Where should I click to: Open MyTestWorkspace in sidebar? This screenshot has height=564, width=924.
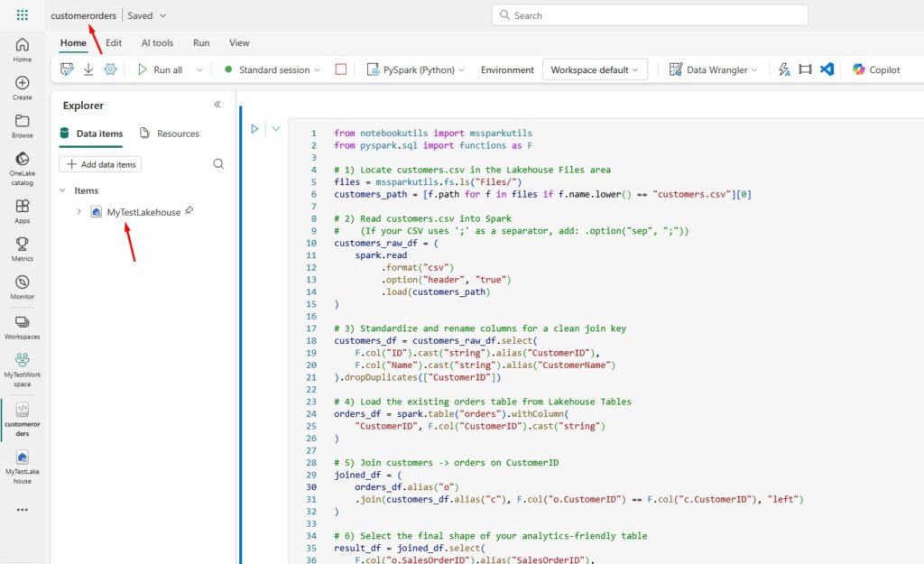tap(22, 370)
